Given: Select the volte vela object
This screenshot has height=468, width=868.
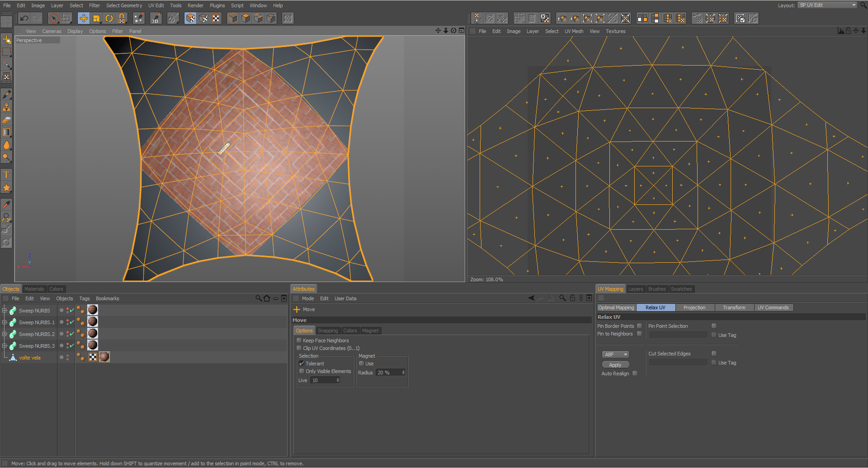Looking at the screenshot, I should click(x=30, y=358).
